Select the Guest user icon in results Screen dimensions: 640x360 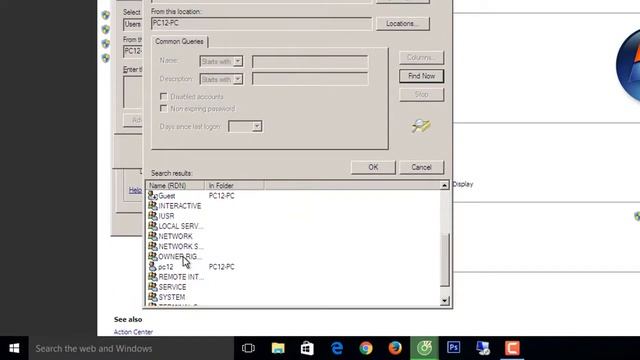[152, 196]
